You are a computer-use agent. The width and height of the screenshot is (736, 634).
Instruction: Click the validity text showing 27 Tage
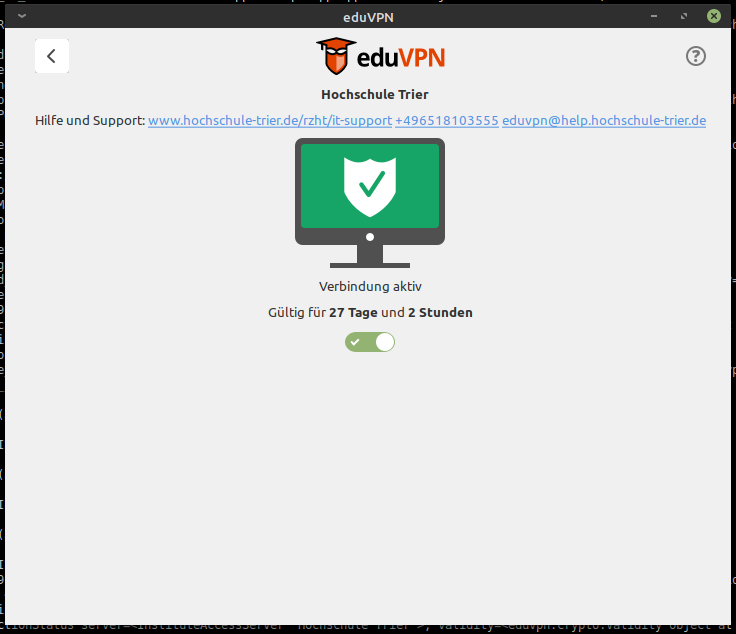(x=370, y=313)
